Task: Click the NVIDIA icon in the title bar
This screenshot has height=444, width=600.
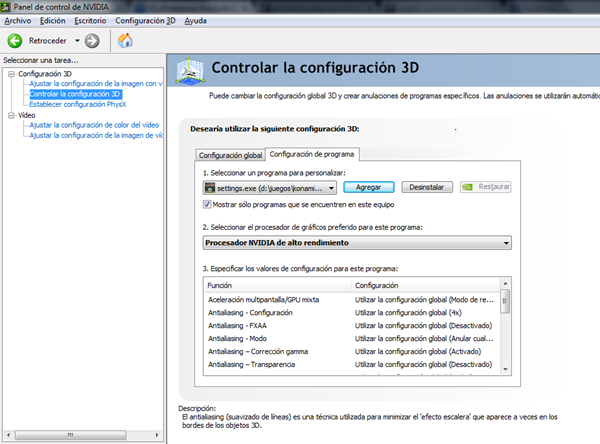Action: (5, 7)
